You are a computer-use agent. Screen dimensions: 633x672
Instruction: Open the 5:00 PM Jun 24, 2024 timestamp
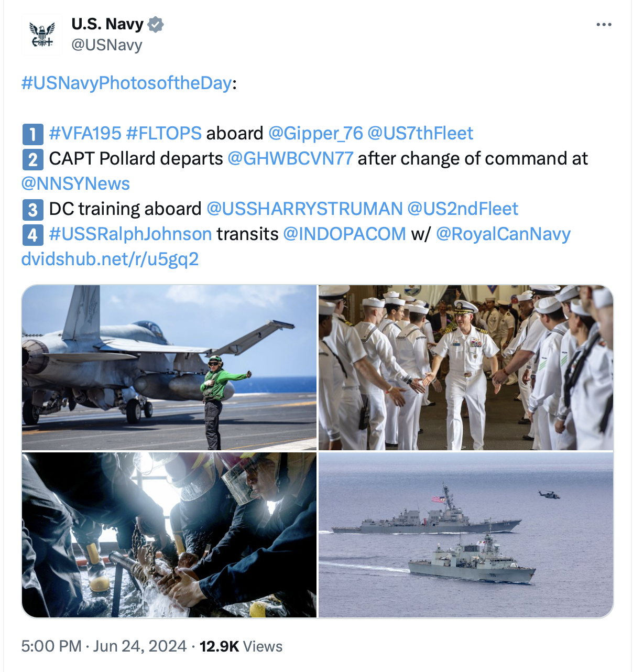click(x=104, y=646)
